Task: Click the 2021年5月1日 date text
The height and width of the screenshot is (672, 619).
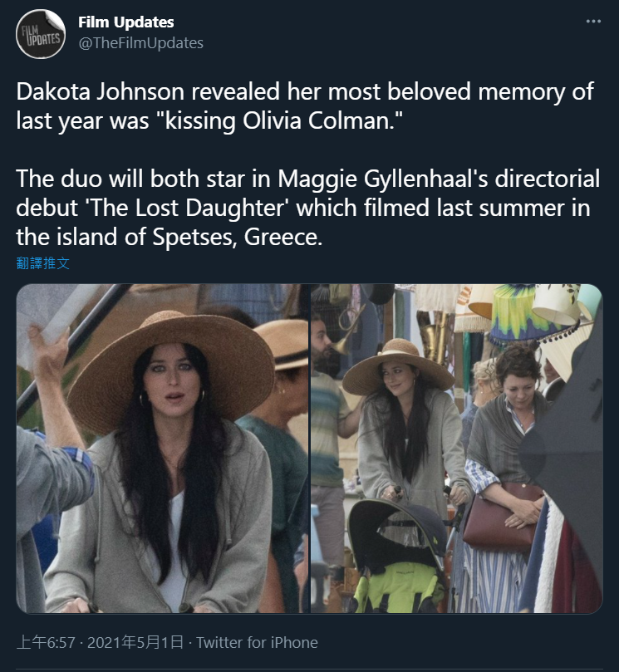Action: tap(135, 642)
